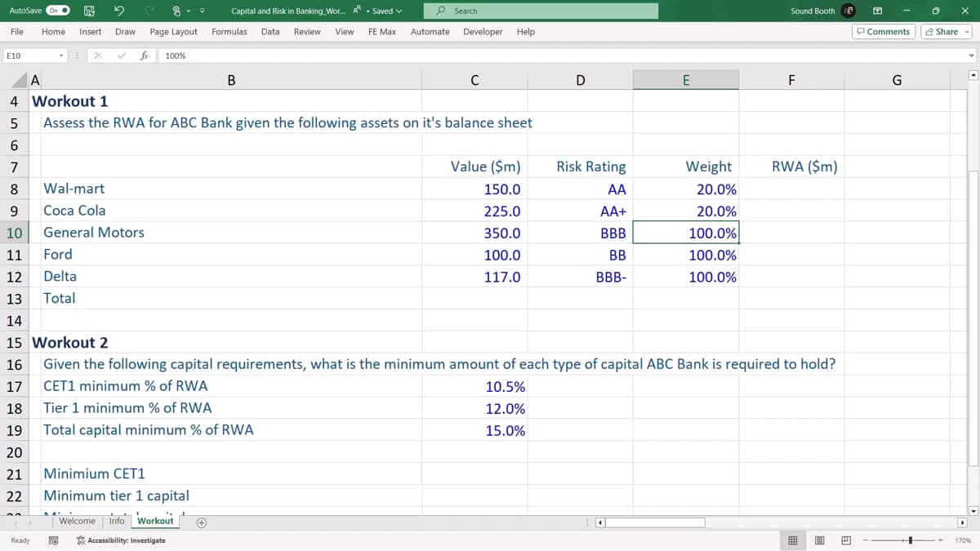Click the Touch/Mouse mode icon

177,11
